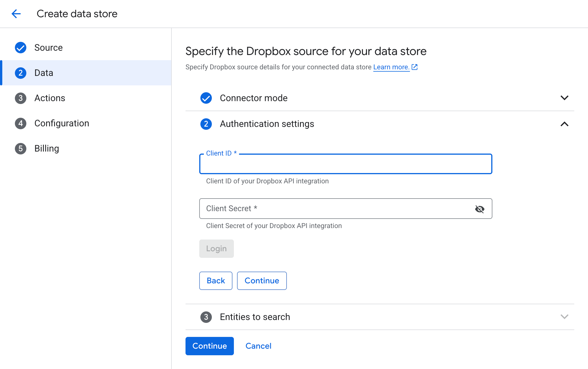Image resolution: width=588 pixels, height=369 pixels.
Task: Select the Data step in the sidebar
Action: 44,73
